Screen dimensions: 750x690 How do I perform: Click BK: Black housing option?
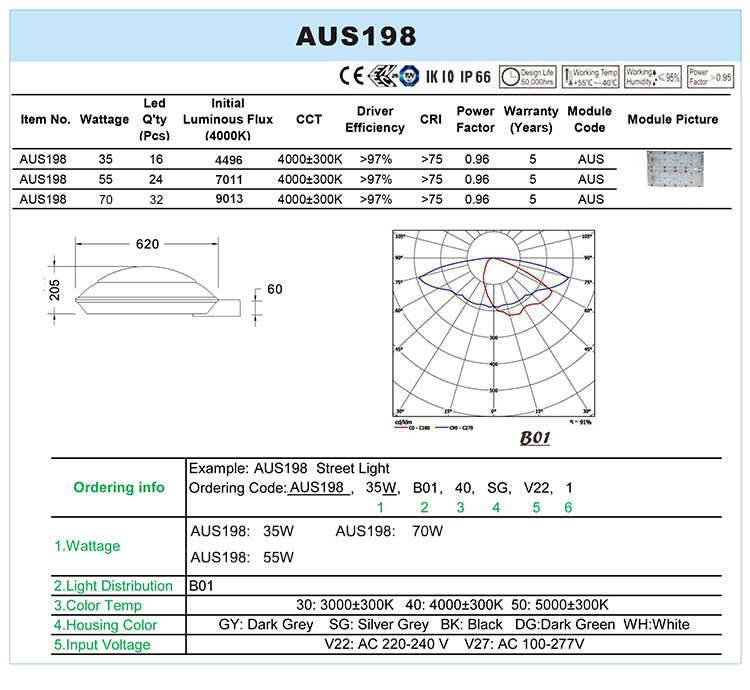(472, 625)
